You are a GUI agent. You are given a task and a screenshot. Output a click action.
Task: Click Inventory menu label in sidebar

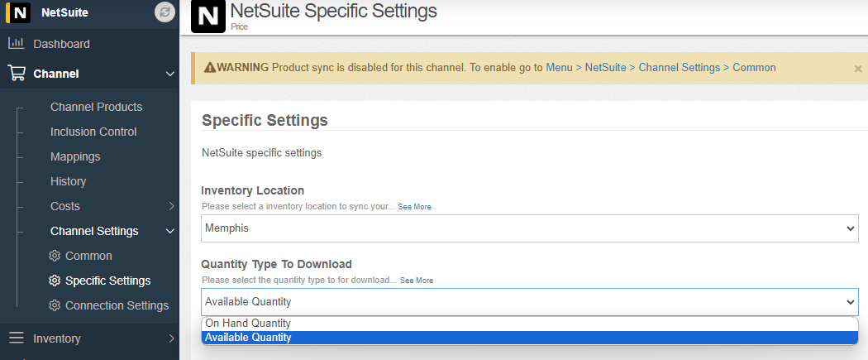56,338
